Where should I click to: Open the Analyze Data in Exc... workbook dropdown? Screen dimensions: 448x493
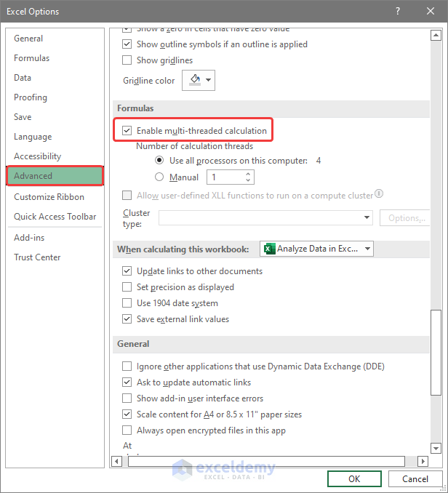tap(316, 249)
